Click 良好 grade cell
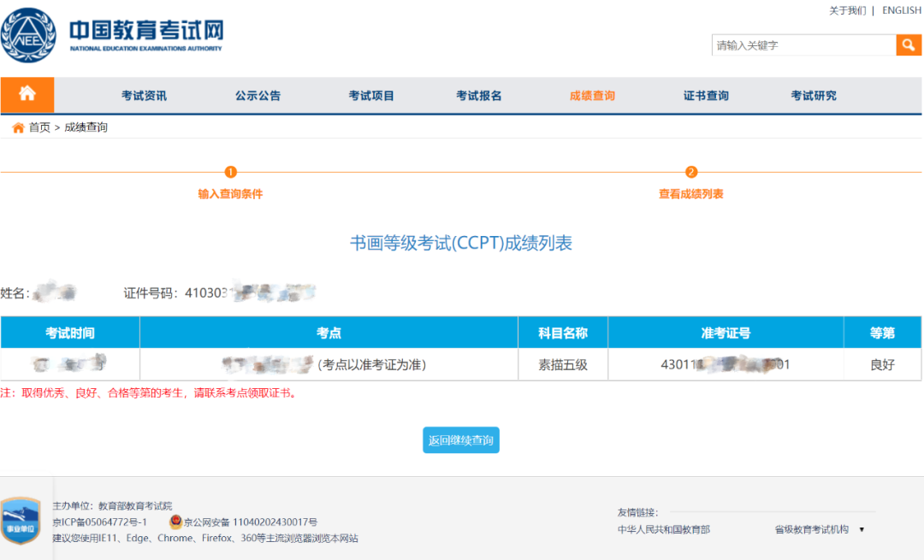Screen dimensions: 924x560 [x=882, y=364]
